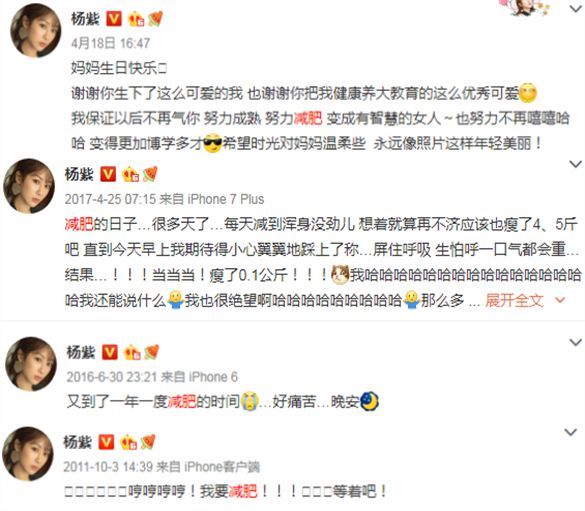The width and height of the screenshot is (585, 511).
Task: Click the cat face emoji in the 2017 post
Action: click(340, 275)
